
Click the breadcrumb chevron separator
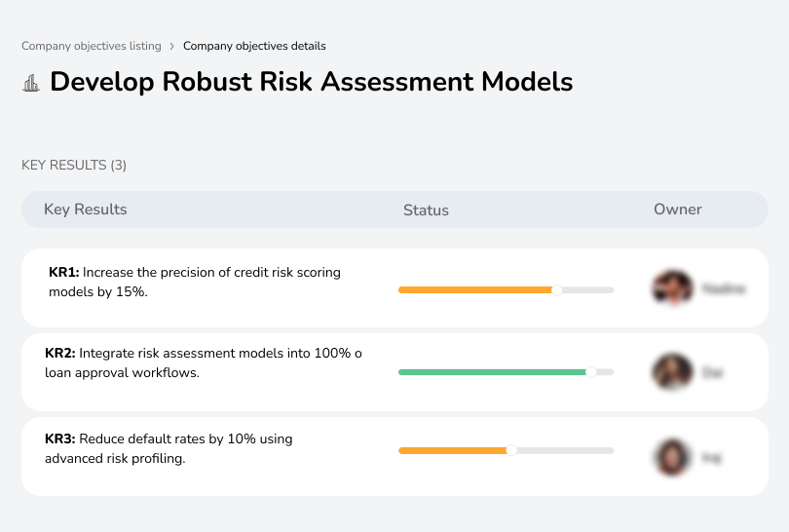pyautogui.click(x=172, y=47)
